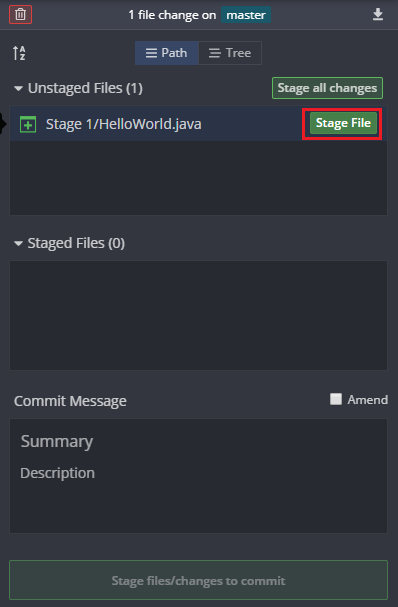Enable the Amend checkbox
The height and width of the screenshot is (607, 398).
pyautogui.click(x=336, y=399)
